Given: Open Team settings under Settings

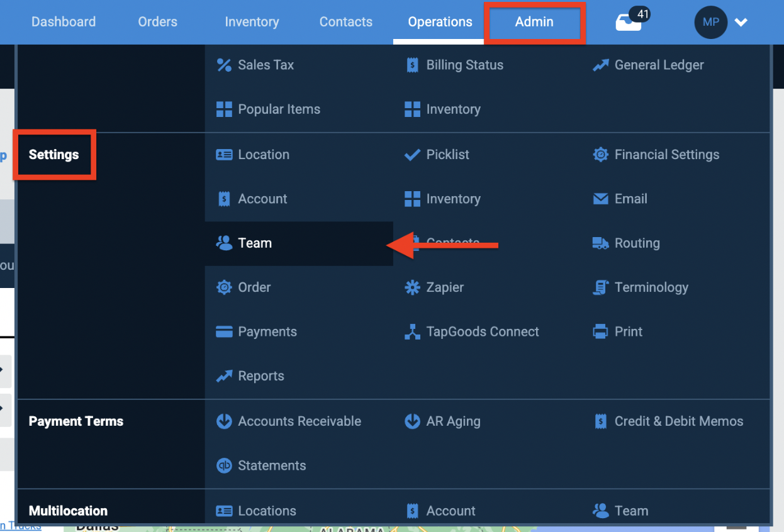Looking at the screenshot, I should 255,243.
